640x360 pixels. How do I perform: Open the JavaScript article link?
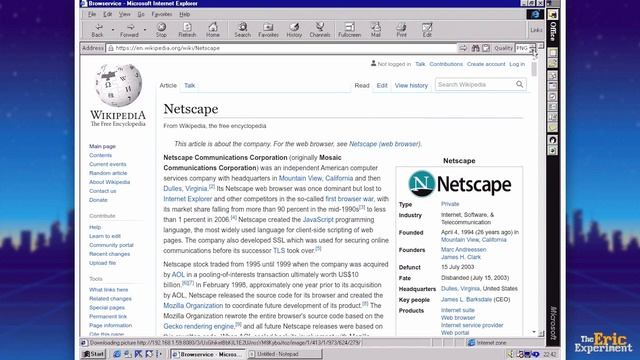(318, 220)
